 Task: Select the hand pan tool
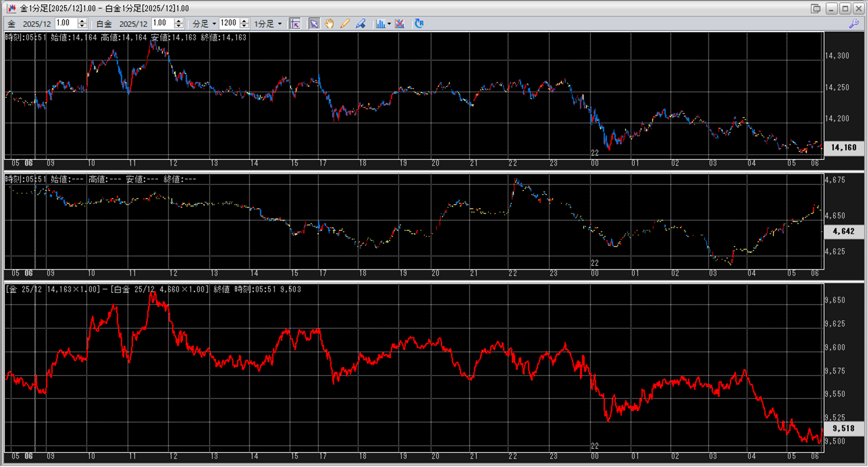point(329,24)
